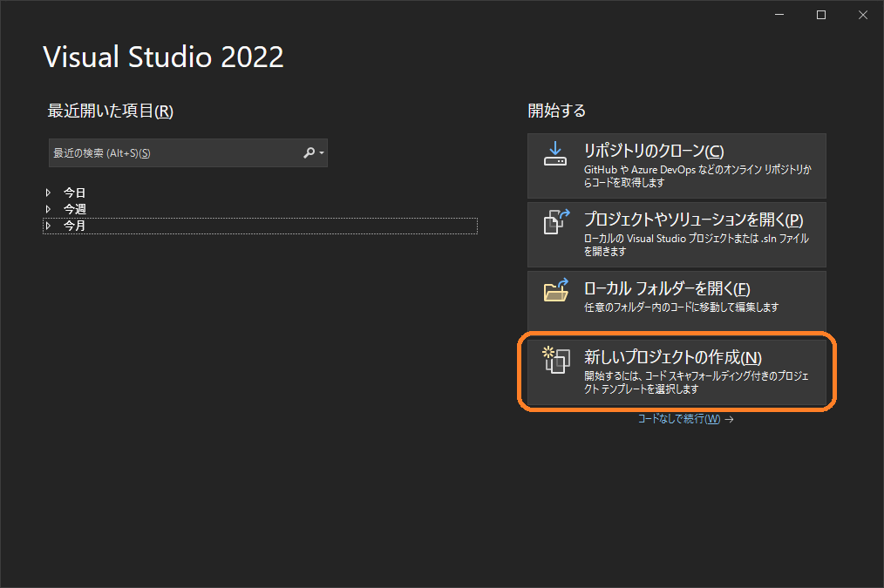This screenshot has width=884, height=588.
Task: Click the clone repository download icon
Action: 554,153
